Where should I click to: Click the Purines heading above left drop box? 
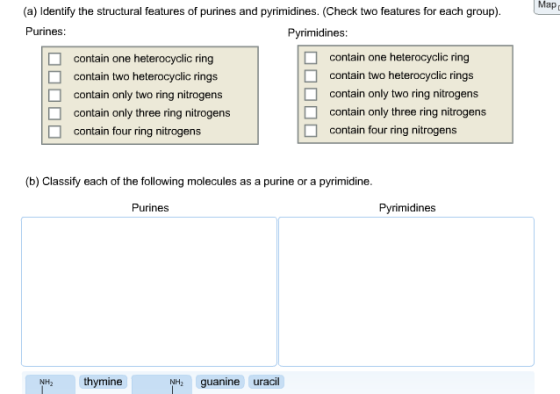coord(150,208)
